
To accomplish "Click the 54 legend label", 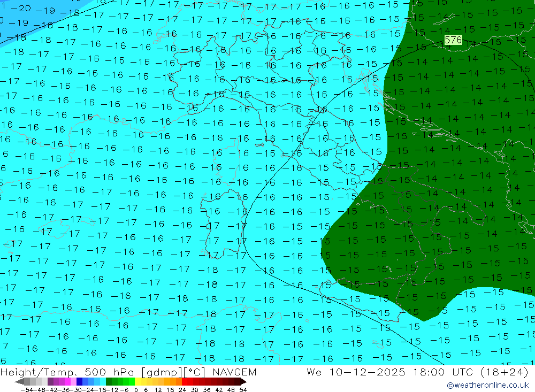I will [243, 390].
